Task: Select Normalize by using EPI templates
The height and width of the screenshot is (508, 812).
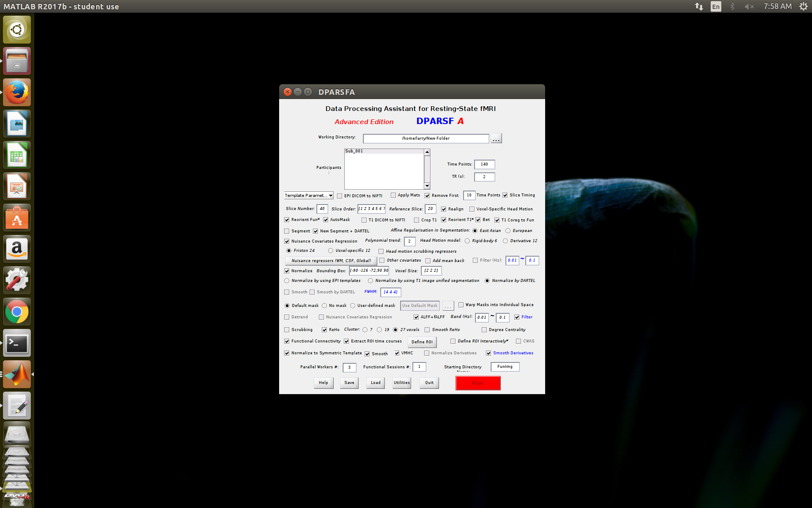Action: 287,281
